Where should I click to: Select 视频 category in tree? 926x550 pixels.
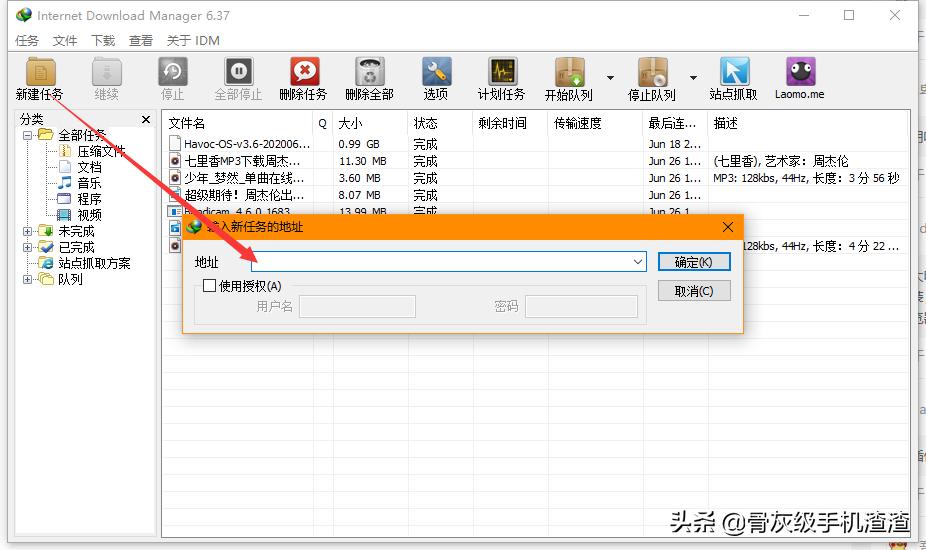coord(89,215)
